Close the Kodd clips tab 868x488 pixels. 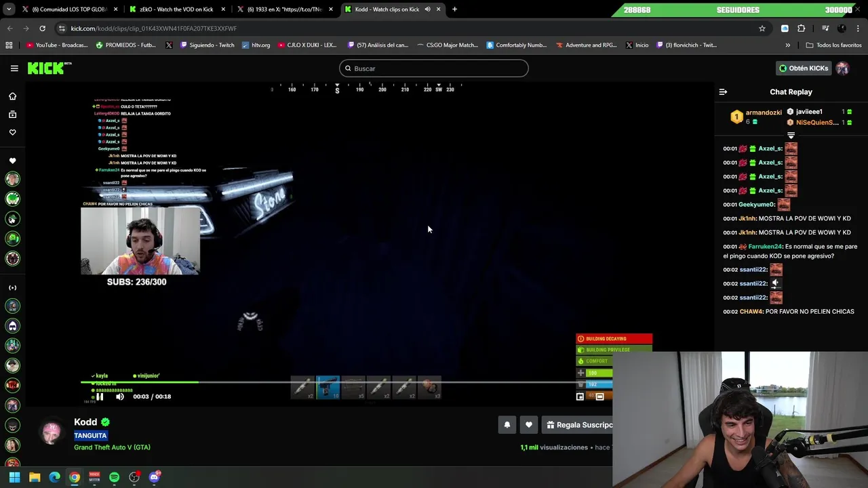(439, 9)
